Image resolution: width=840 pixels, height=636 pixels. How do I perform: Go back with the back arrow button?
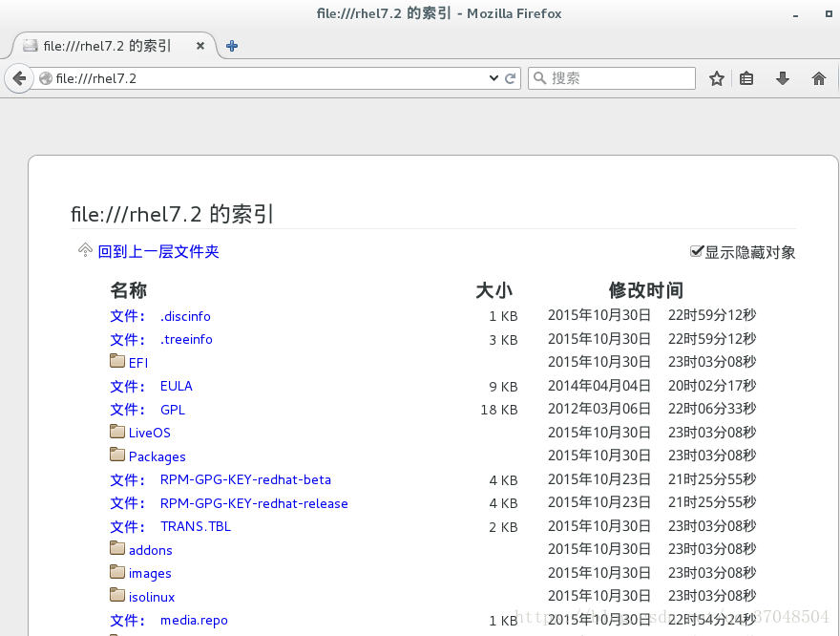point(19,78)
